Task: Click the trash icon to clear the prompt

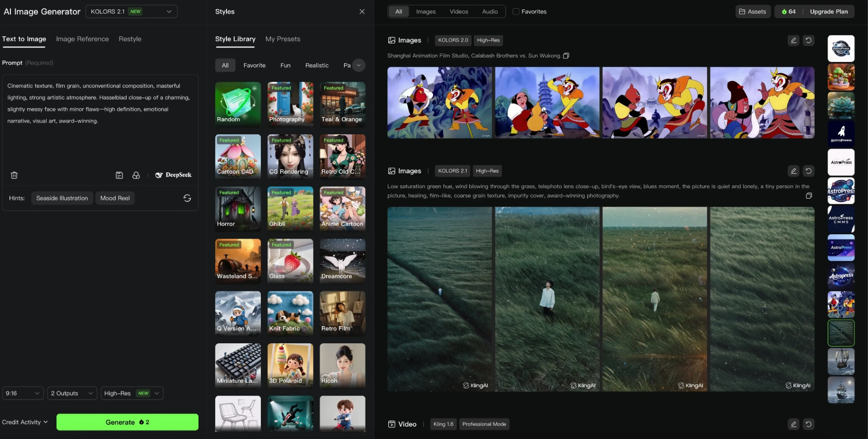Action: (14, 175)
